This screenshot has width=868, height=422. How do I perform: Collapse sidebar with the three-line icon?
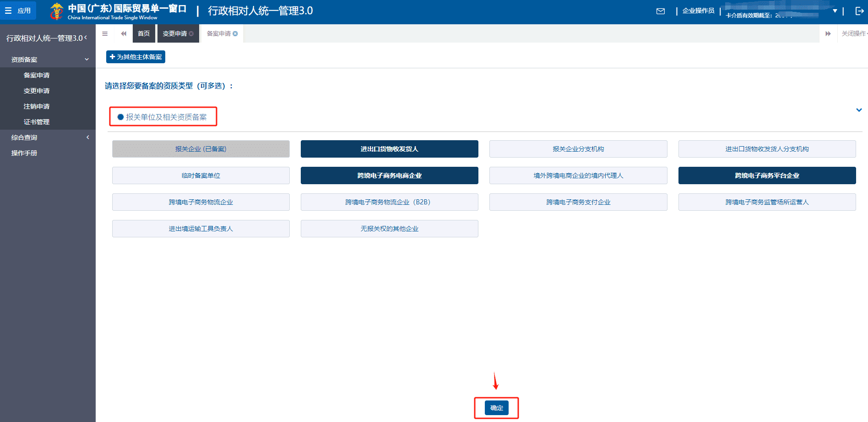105,33
